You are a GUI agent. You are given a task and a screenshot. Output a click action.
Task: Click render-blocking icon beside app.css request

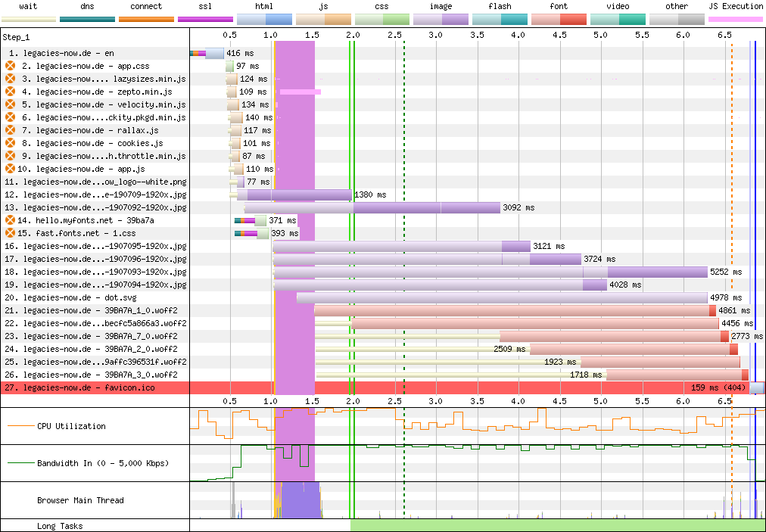tap(10, 66)
